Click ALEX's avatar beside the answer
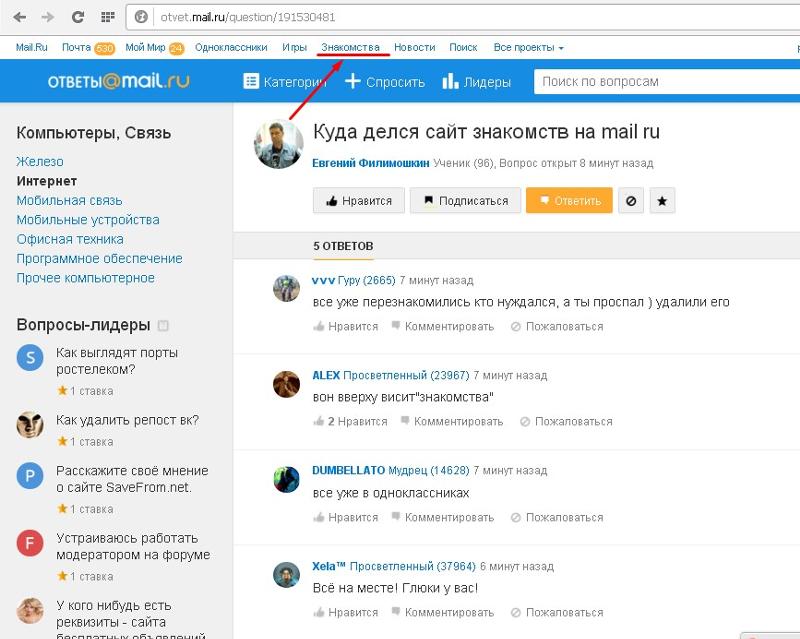 coord(286,384)
